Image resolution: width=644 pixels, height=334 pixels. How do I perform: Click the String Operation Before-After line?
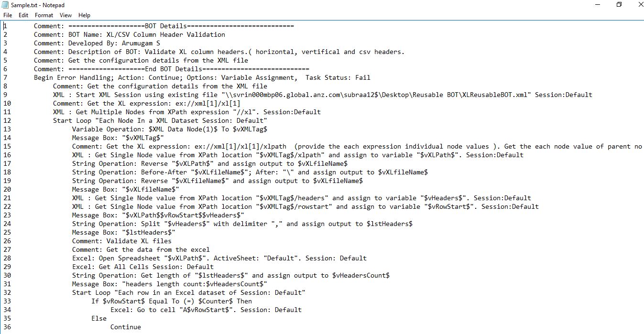[x=250, y=172]
